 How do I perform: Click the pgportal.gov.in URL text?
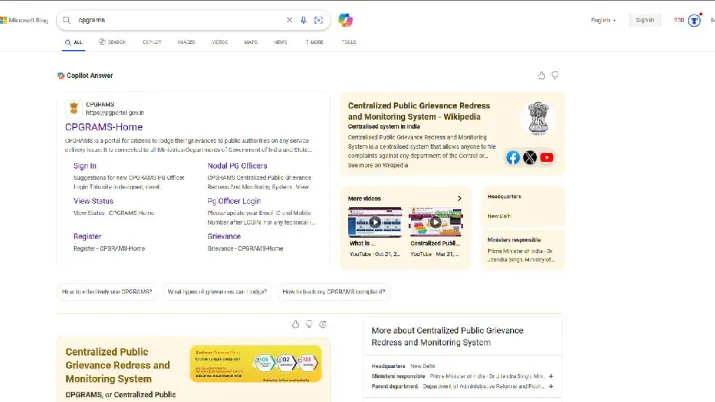[115, 113]
